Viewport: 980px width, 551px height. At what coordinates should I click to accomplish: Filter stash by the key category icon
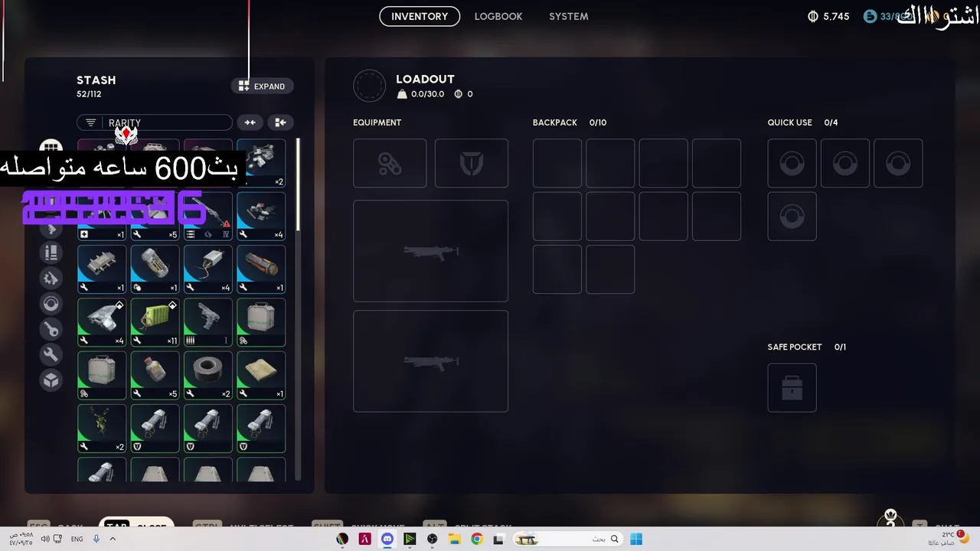[x=51, y=330]
